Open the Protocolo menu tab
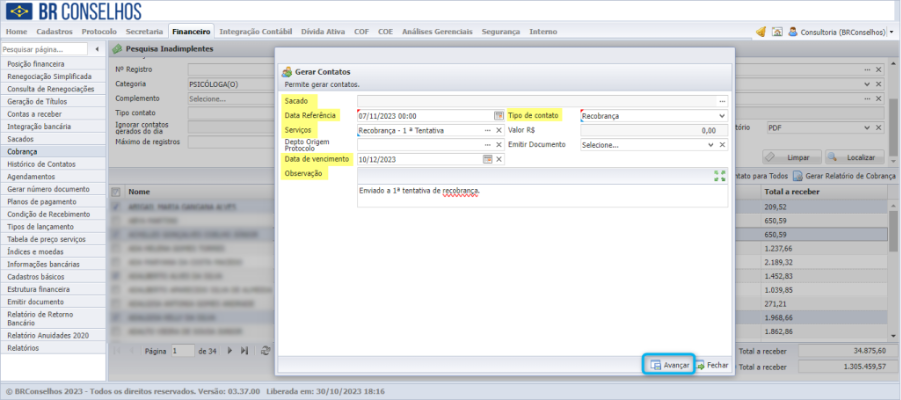Viewport: 901px width, 400px height. (x=99, y=32)
